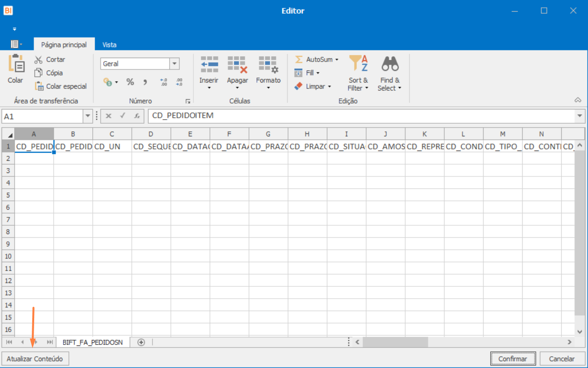Select cell containing CD_SITUA

pyautogui.click(x=346, y=146)
